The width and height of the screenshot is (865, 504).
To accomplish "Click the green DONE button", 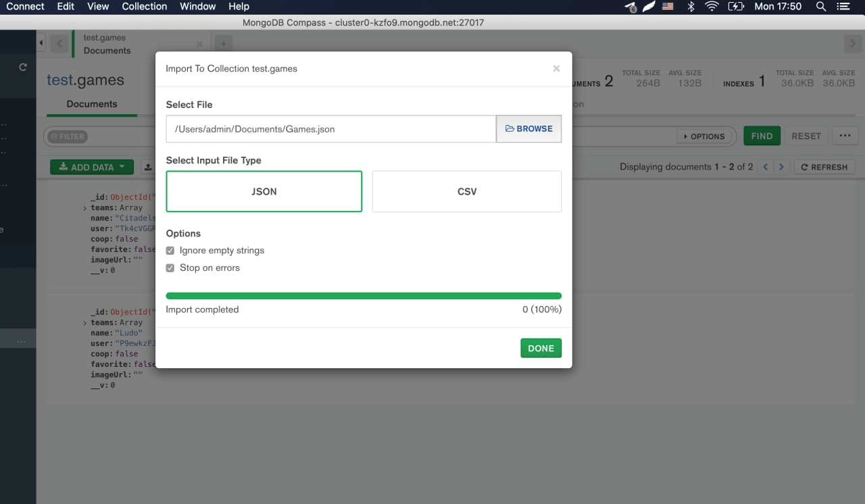I will 541,348.
